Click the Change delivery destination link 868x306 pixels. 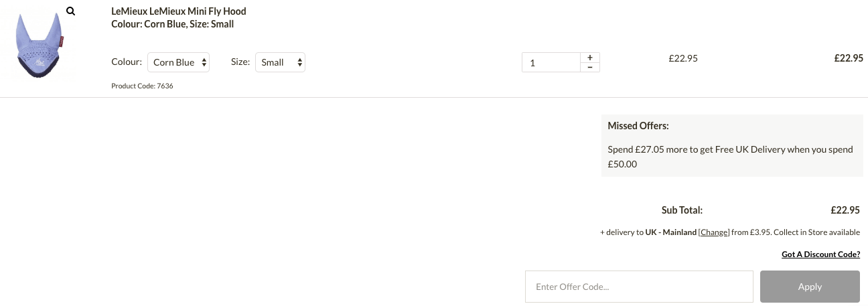point(714,232)
